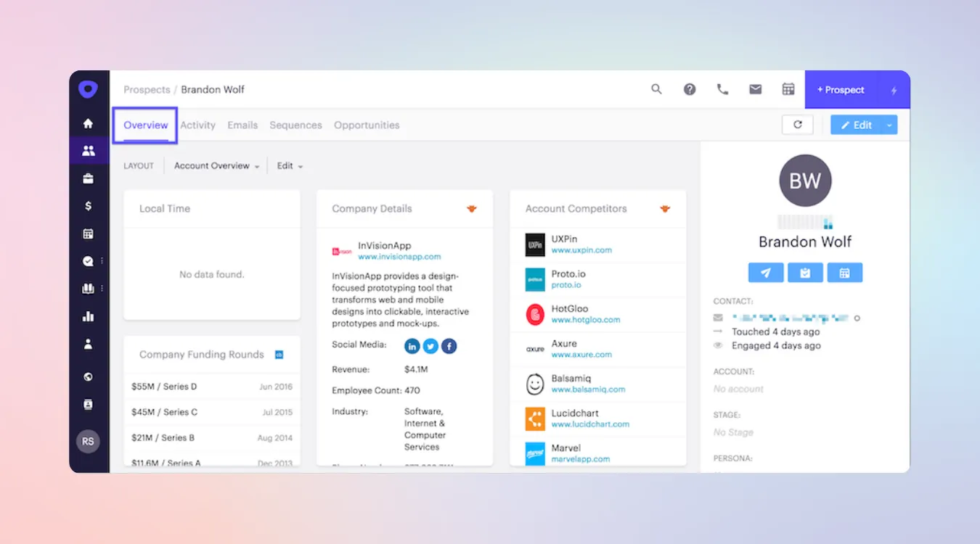Click the Engaged 4 days ago text
Screen dimensions: 980x544
coord(776,346)
